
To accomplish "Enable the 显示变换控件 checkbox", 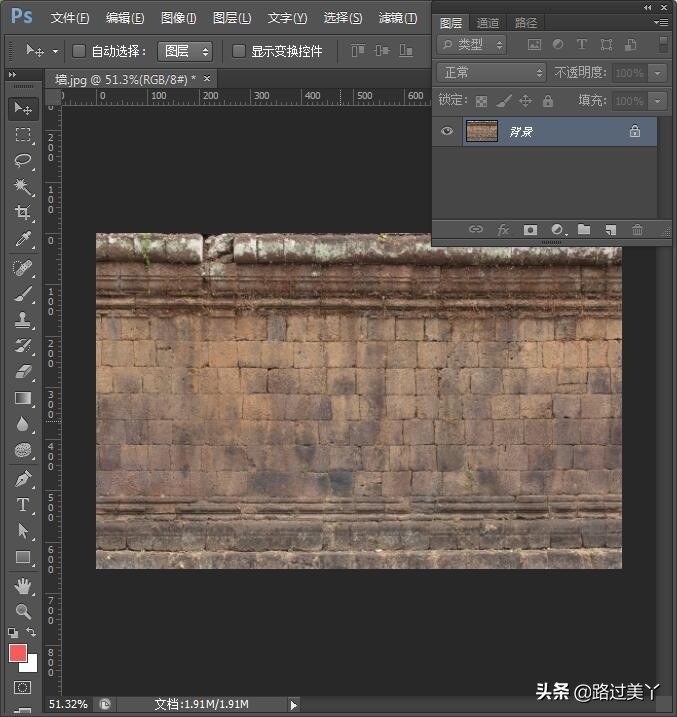I will 239,51.
